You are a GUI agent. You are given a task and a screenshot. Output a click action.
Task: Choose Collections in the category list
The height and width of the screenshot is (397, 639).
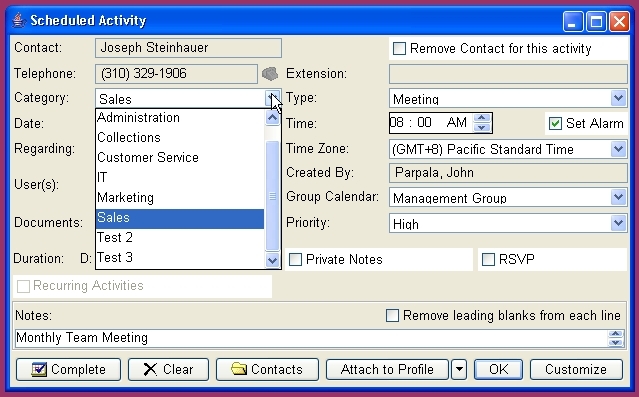(180, 138)
